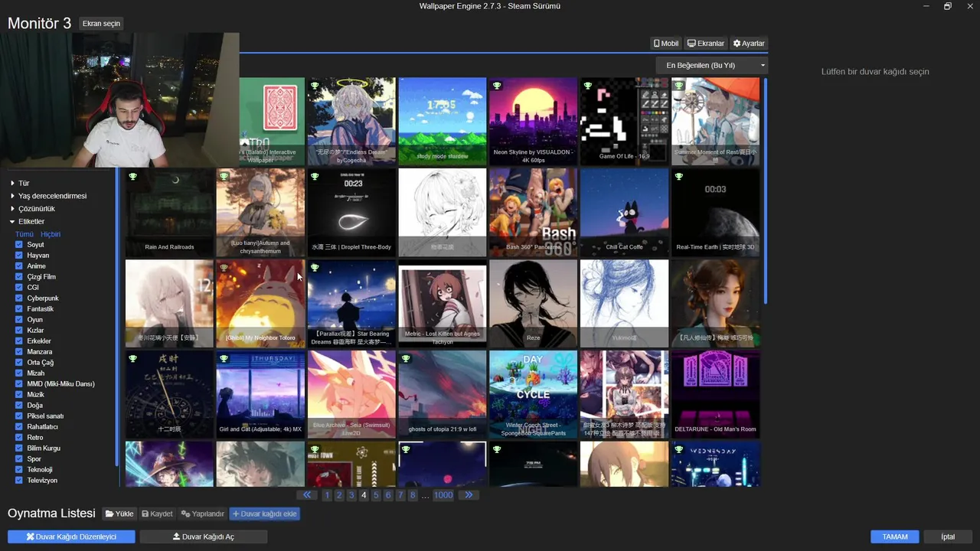Restore down the Wallpaper Engine window
Image resolution: width=980 pixels, height=551 pixels.
pyautogui.click(x=947, y=6)
